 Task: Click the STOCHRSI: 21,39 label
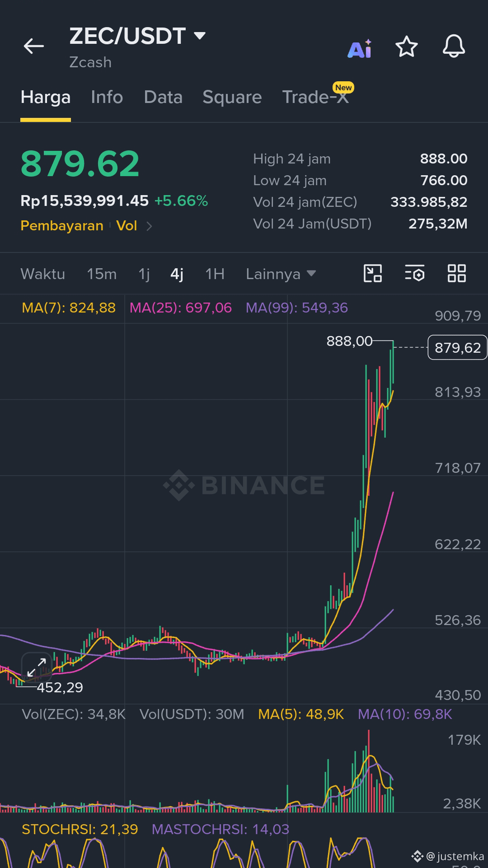point(80,829)
